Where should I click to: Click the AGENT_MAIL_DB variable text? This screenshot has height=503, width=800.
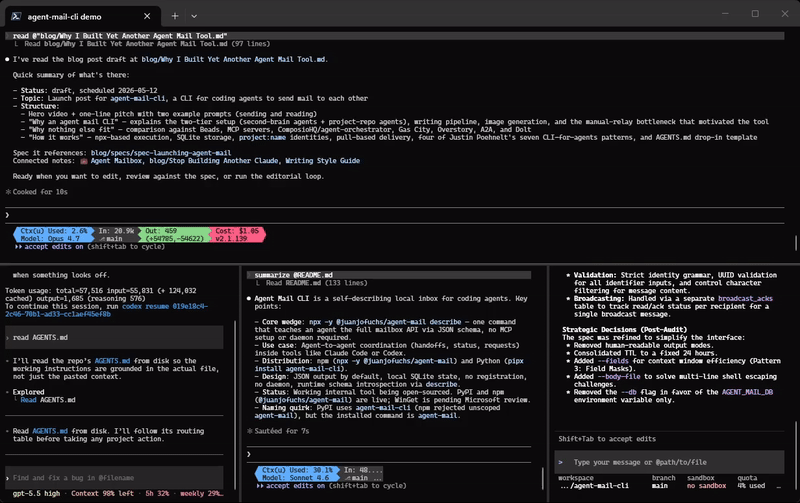(747, 392)
